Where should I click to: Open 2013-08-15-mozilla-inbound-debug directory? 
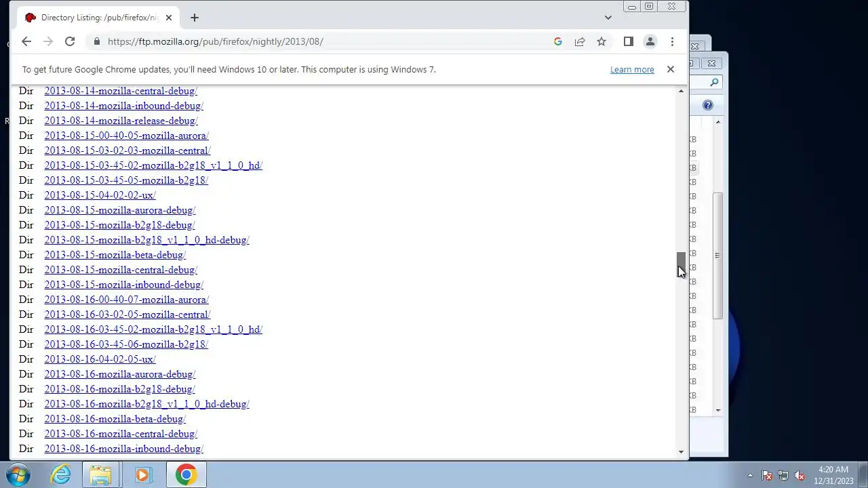pyautogui.click(x=123, y=285)
